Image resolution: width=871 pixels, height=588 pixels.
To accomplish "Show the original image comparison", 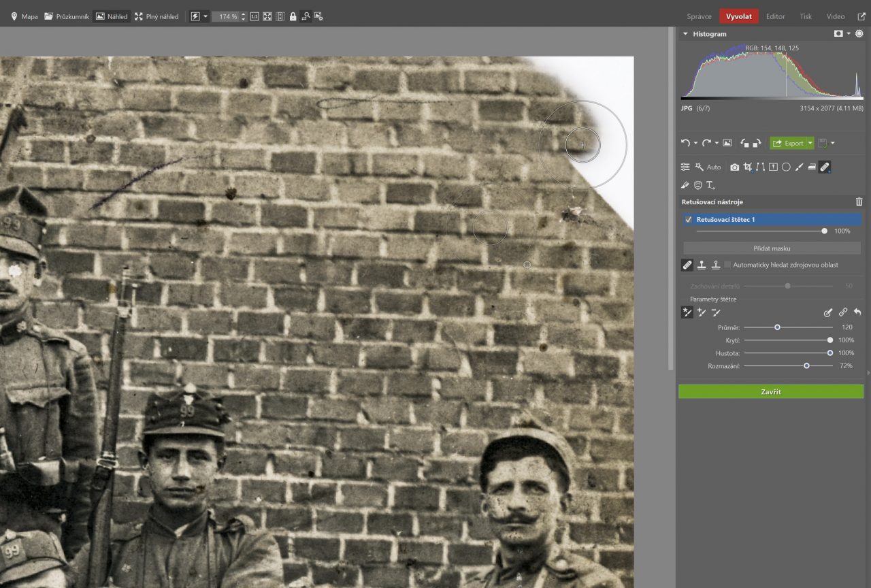I will coord(727,143).
